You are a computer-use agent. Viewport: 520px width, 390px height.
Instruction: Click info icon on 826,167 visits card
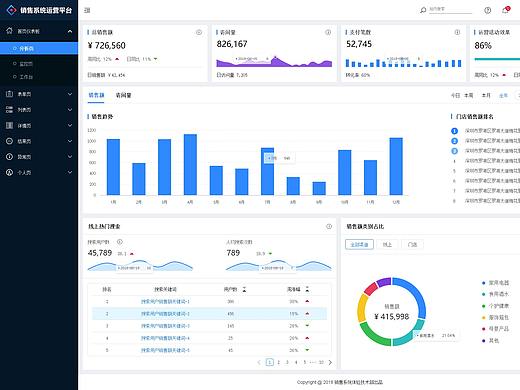328,32
